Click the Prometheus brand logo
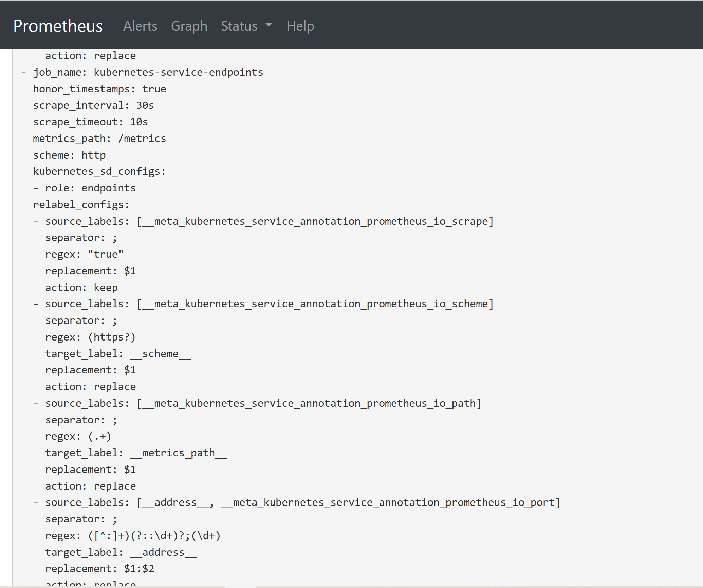This screenshot has width=703, height=588. coord(58,26)
